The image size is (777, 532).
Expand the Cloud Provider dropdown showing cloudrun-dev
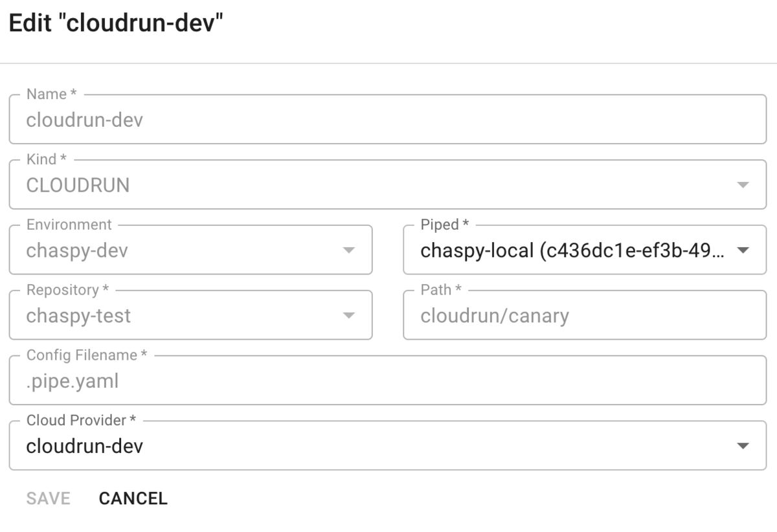[388, 445]
